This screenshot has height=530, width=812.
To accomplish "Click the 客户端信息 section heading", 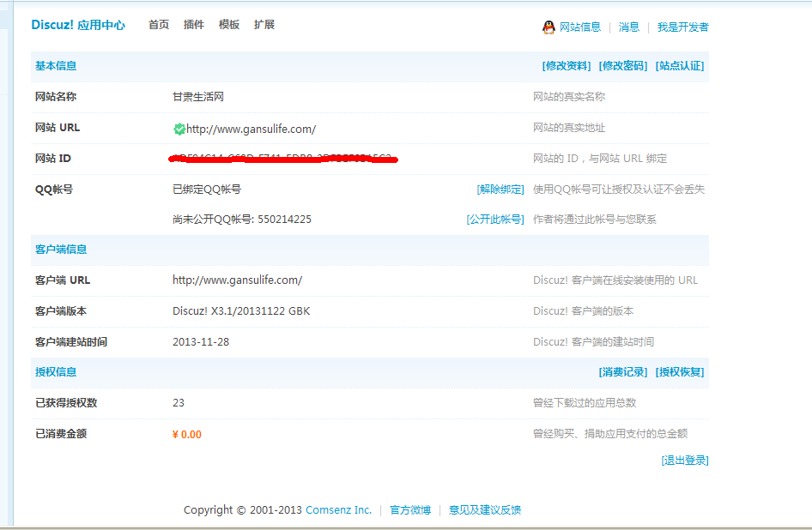I will (61, 250).
